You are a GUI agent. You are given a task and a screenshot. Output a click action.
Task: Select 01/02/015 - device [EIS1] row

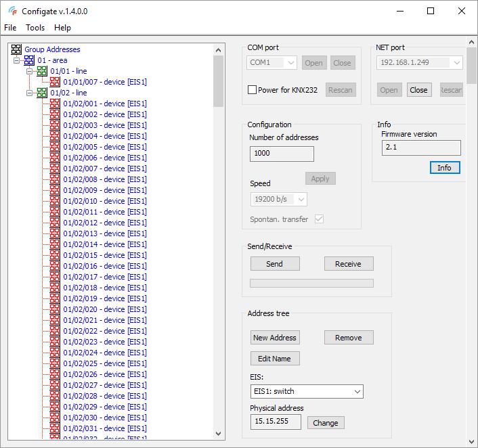coord(105,255)
